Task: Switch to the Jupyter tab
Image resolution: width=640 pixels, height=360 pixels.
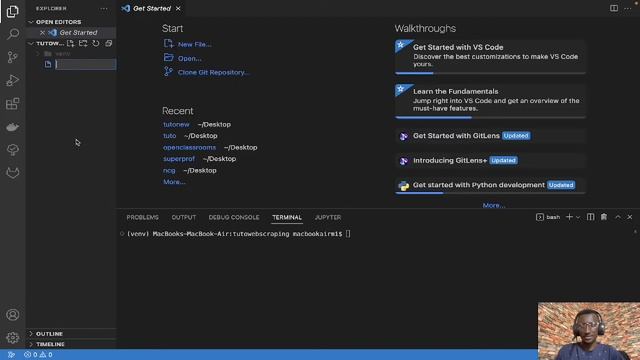Action: [328, 218]
